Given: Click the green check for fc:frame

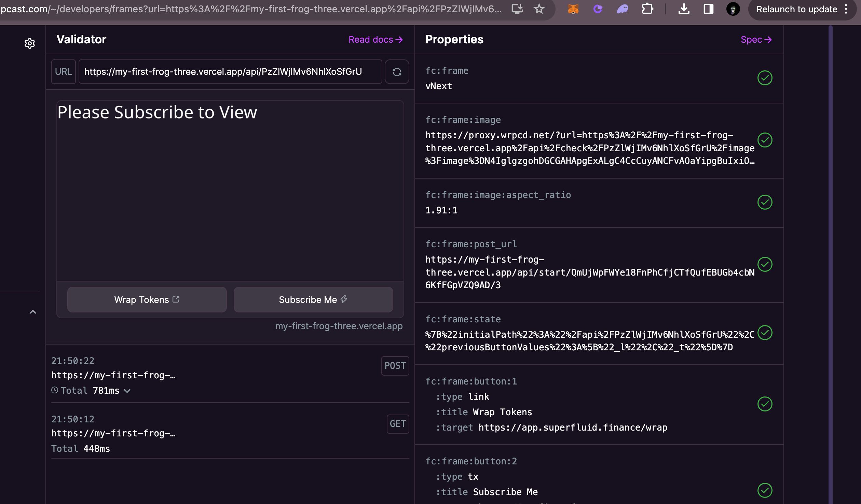Looking at the screenshot, I should 765,78.
